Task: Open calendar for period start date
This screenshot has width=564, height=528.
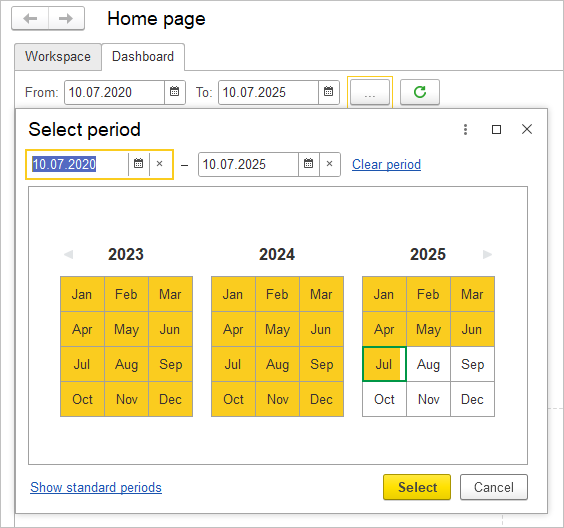Action: pyautogui.click(x=138, y=164)
